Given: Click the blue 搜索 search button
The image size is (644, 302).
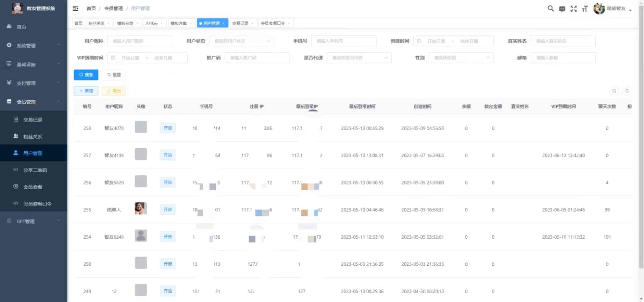Looking at the screenshot, I should tap(86, 74).
